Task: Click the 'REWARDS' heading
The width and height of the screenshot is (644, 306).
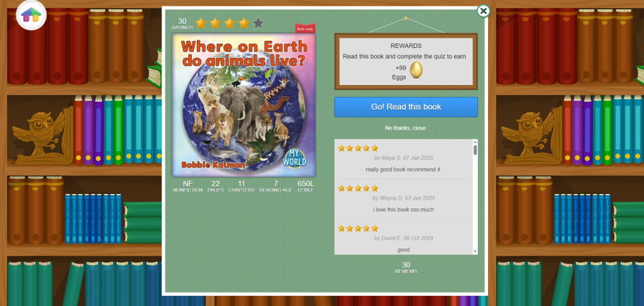Action: click(x=406, y=46)
